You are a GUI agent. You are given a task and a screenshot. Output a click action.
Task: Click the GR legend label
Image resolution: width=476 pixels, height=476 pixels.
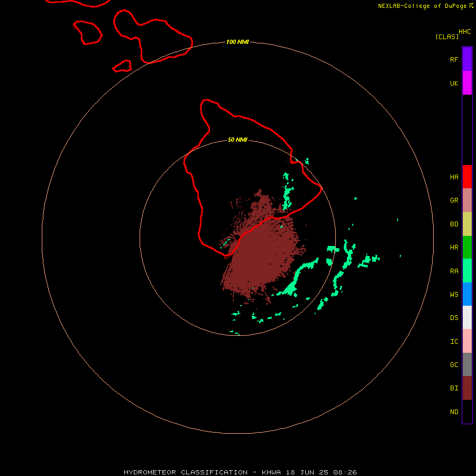point(454,200)
